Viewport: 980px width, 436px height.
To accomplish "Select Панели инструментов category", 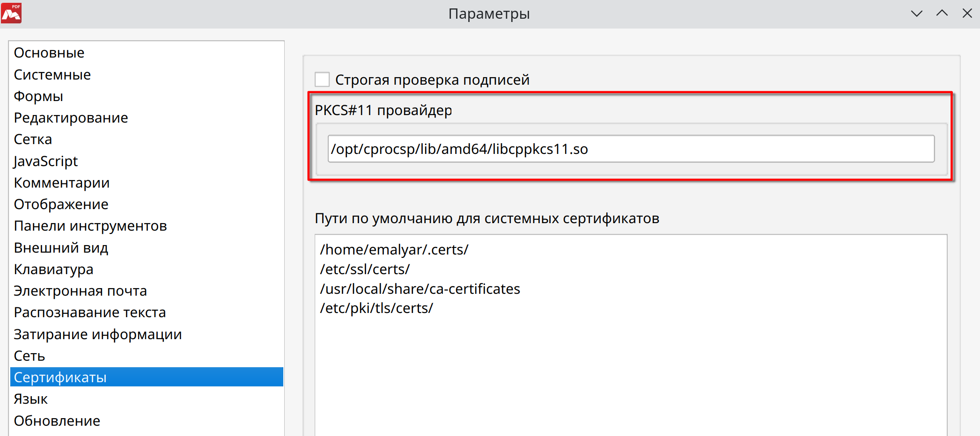I will point(147,226).
